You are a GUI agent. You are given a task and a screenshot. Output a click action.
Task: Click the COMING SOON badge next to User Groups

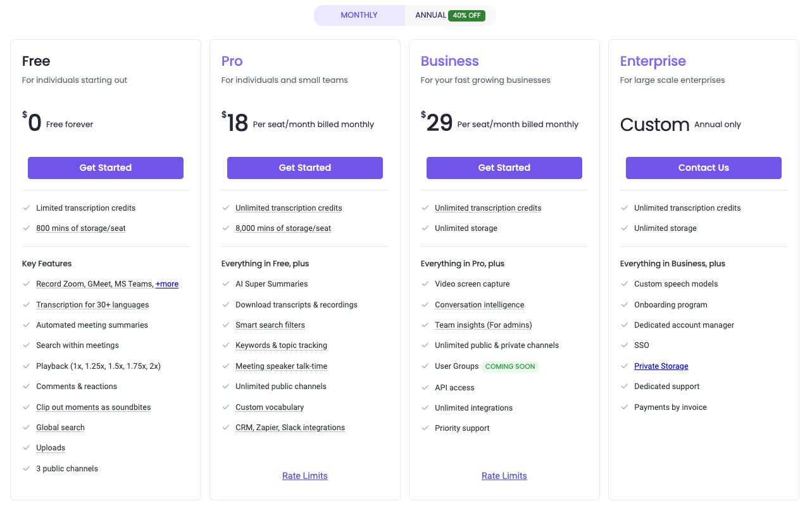[509, 366]
